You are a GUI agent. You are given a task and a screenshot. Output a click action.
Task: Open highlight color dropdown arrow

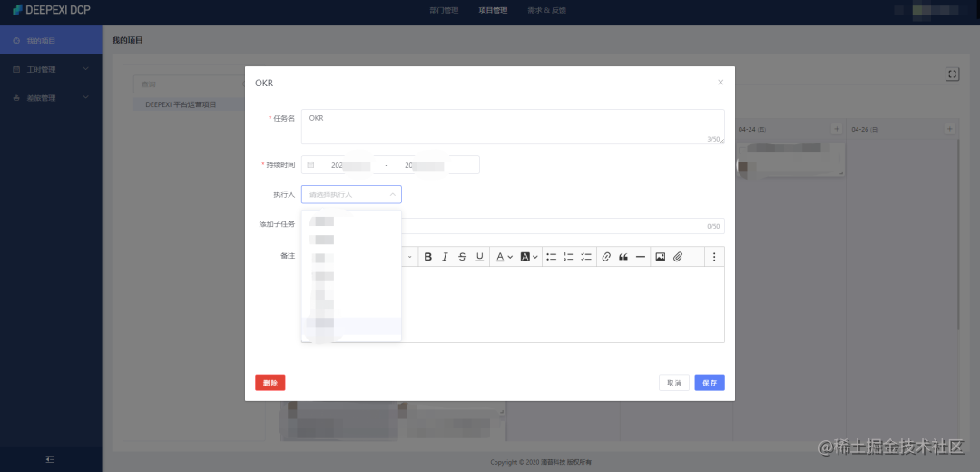coord(535,257)
